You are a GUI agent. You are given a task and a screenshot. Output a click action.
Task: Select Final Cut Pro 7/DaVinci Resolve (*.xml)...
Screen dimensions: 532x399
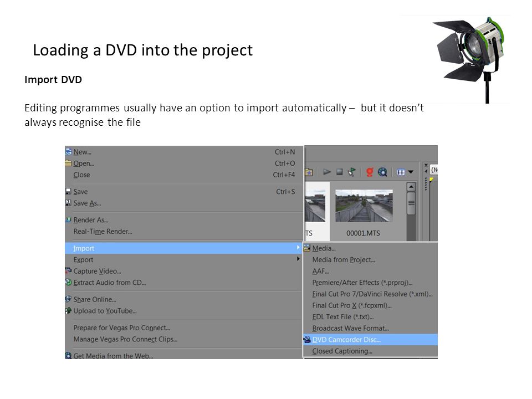[x=371, y=294]
